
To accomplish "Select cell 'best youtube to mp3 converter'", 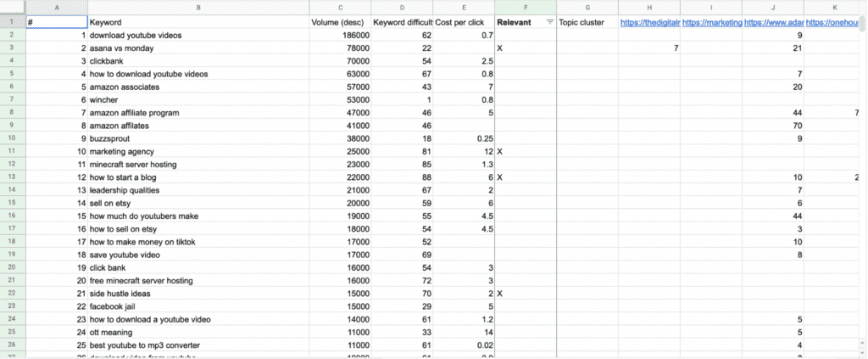I will (x=198, y=345).
